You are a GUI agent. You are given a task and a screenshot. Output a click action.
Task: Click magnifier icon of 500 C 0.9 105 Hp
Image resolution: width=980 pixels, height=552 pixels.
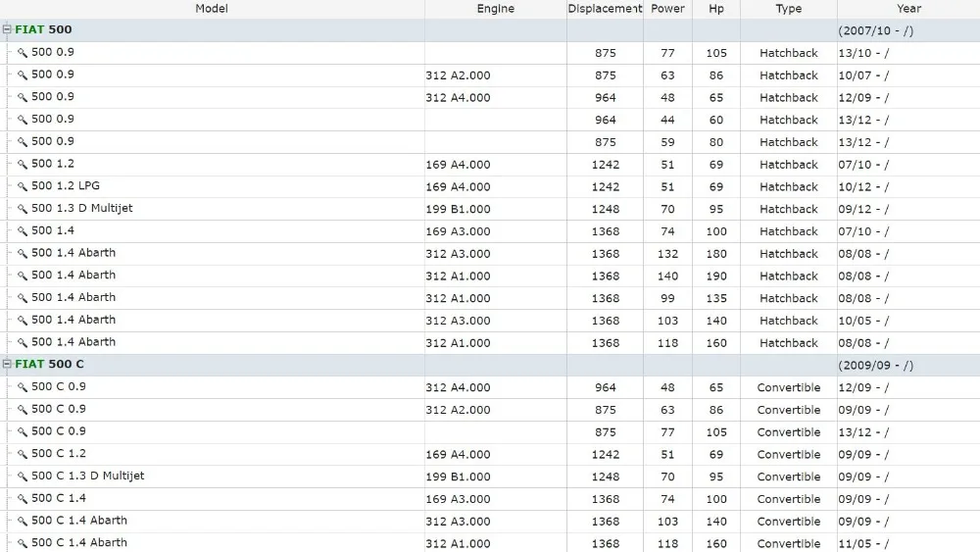tap(23, 432)
